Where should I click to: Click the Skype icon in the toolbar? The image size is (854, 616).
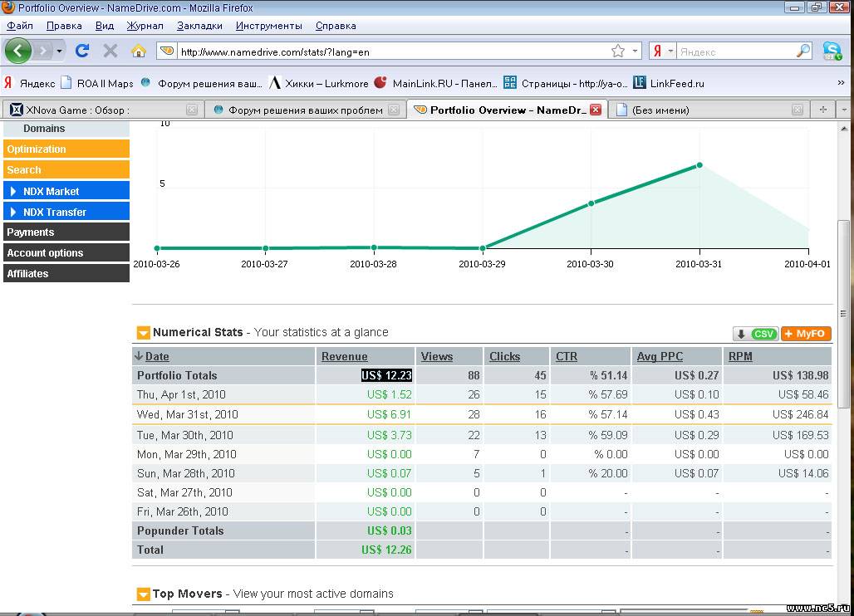[832, 51]
